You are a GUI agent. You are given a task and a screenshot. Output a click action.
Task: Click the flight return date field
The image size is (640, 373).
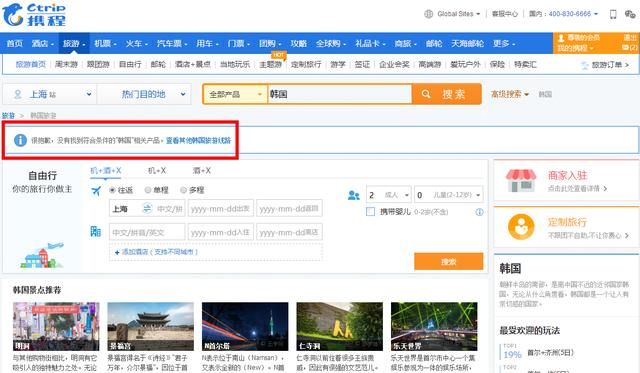289,209
